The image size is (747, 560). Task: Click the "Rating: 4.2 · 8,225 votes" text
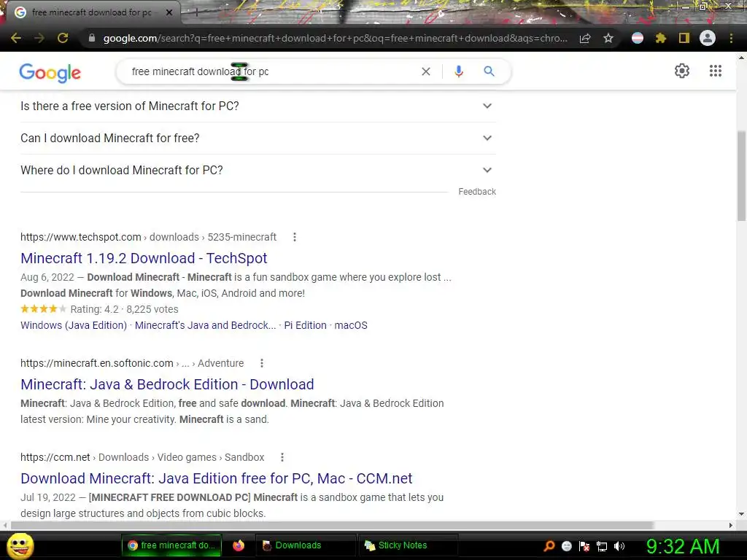click(x=124, y=309)
